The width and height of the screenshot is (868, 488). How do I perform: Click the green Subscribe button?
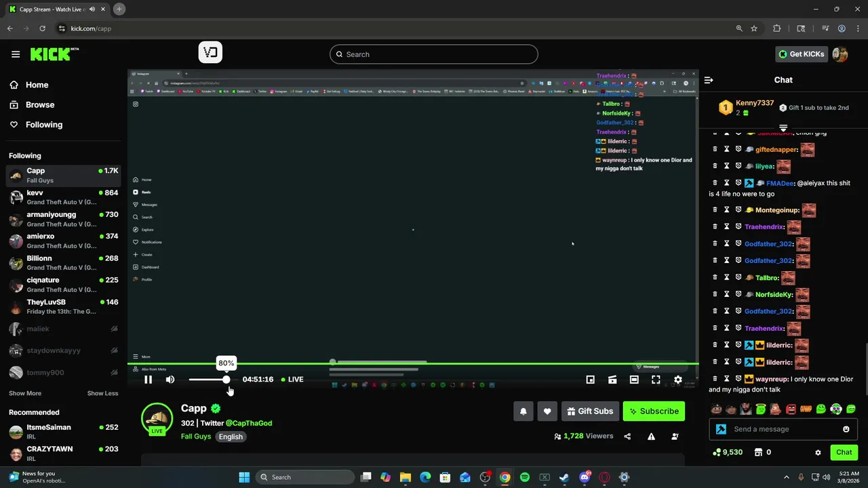(654, 411)
